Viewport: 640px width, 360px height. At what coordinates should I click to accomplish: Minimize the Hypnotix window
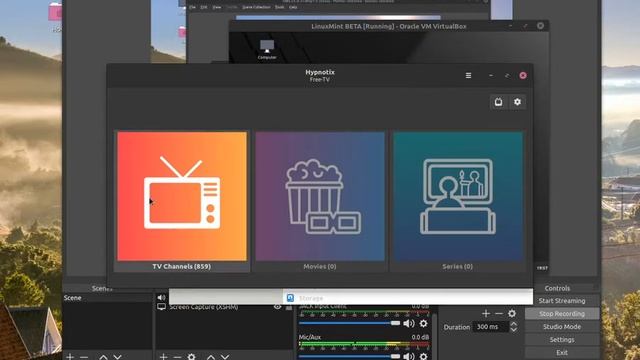click(491, 76)
